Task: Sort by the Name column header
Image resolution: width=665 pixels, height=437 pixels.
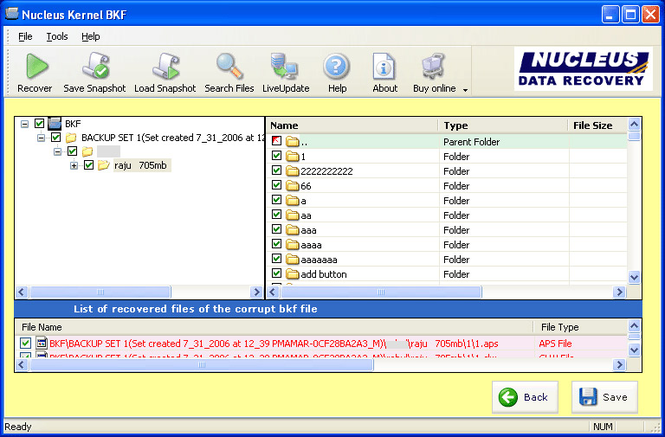Action: coord(352,126)
